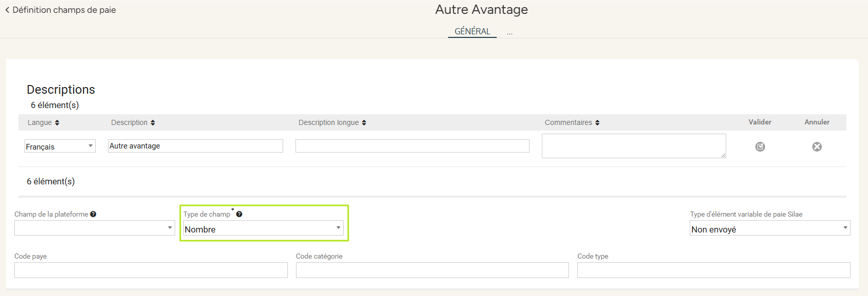Sort by Commentaires column arrows
Image resolution: width=868 pixels, height=296 pixels.
[597, 123]
